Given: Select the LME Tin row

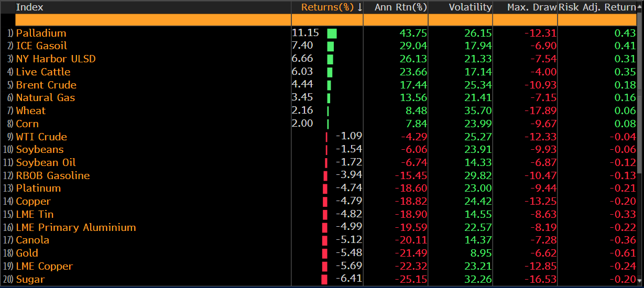Looking at the screenshot, I should point(319,214).
